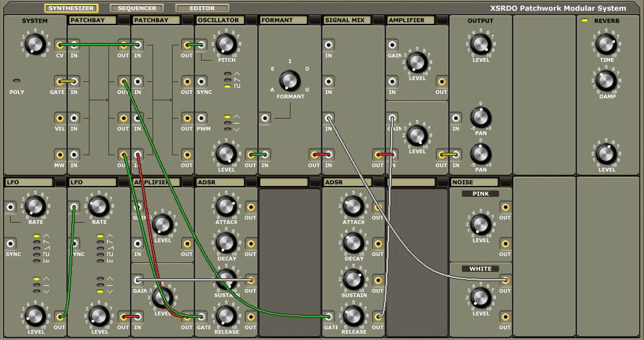
Task: Click the PINK noise label
Action: [x=481, y=194]
